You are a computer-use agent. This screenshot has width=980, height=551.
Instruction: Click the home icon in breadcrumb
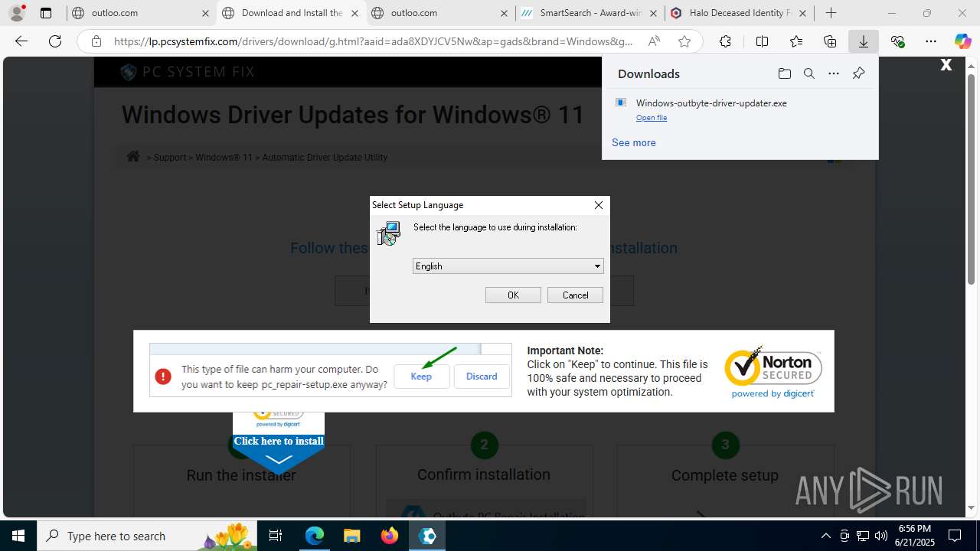(x=133, y=156)
